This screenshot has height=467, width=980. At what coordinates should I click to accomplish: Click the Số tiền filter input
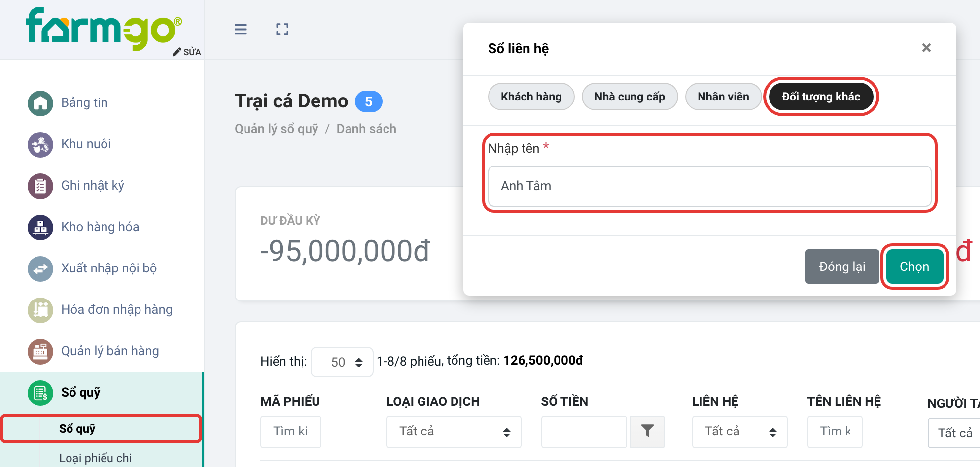(584, 432)
